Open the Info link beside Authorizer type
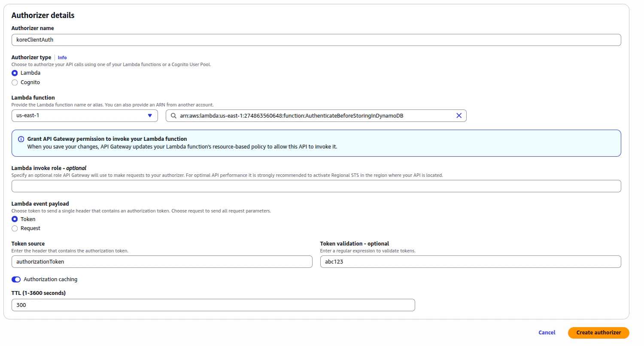Viewport: 644px width, 346px height. click(62, 57)
